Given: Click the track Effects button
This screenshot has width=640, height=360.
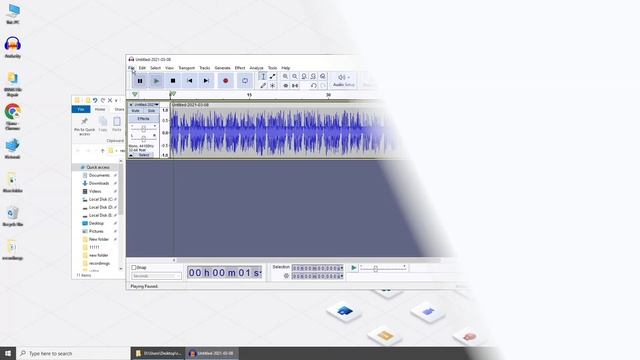Looking at the screenshot, I should (x=143, y=119).
